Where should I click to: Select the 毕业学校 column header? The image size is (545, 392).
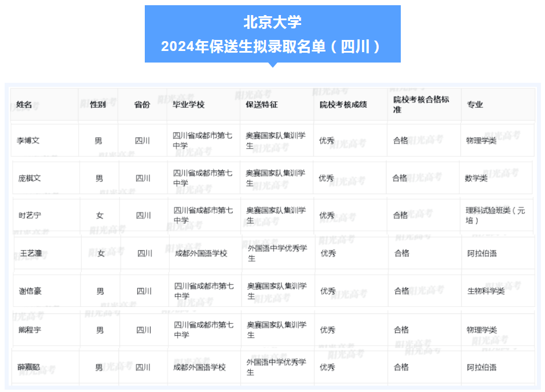189,105
